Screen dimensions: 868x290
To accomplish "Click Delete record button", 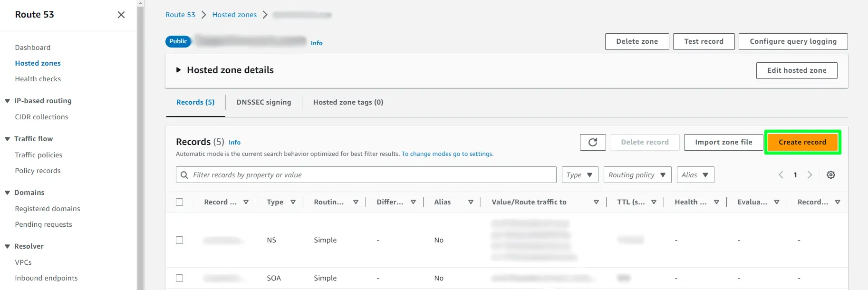I will coord(645,142).
